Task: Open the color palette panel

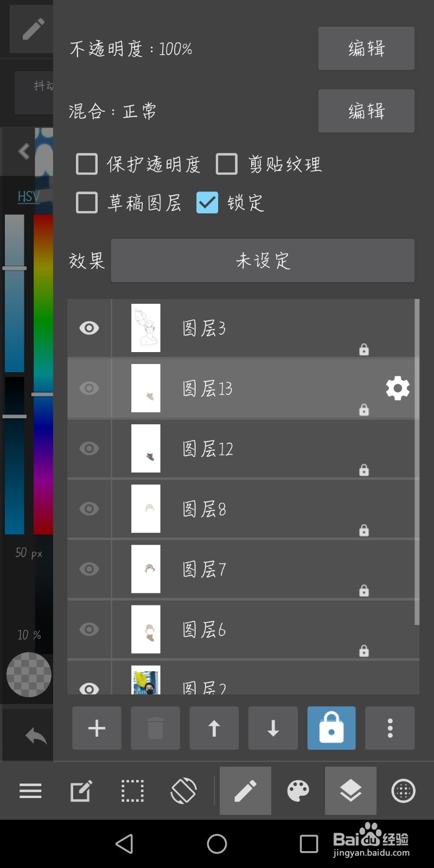Action: 297,791
